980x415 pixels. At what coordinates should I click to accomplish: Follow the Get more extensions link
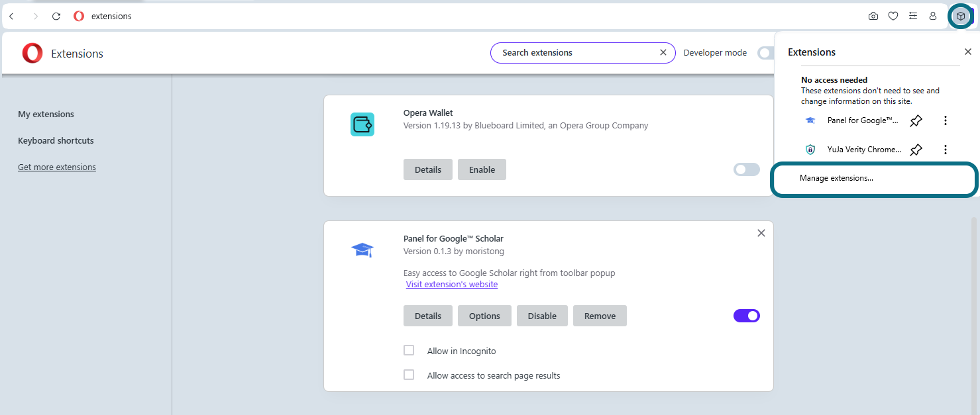click(x=57, y=167)
